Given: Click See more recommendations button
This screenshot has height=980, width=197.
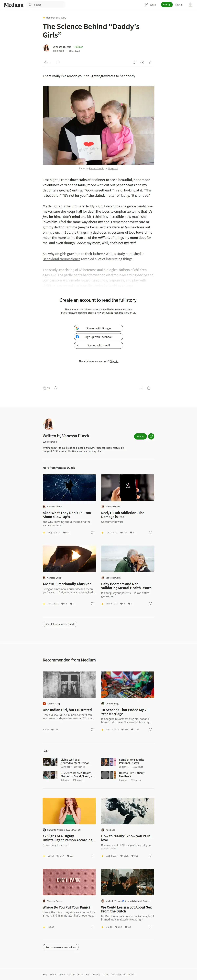Looking at the screenshot, I should click(61, 947).
